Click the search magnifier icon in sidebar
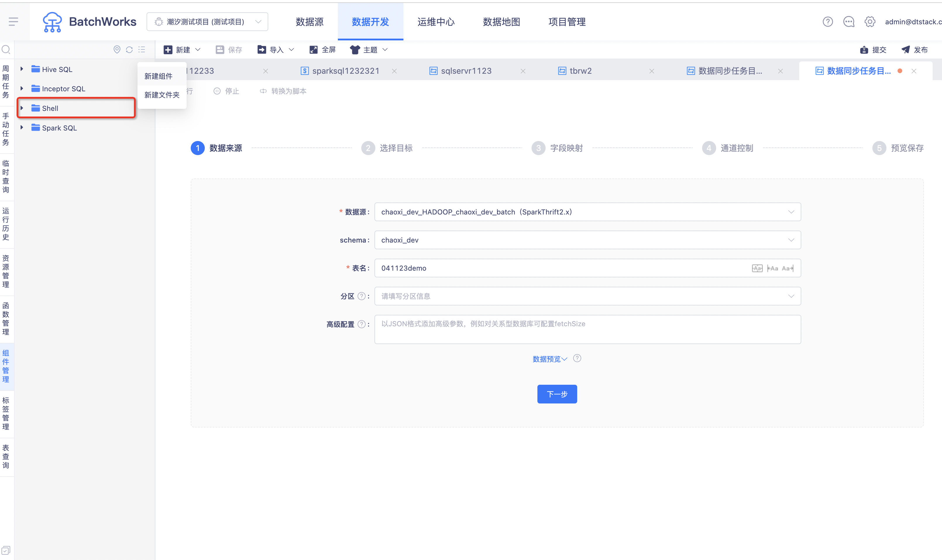Viewport: 942px width, 560px height. [6, 49]
